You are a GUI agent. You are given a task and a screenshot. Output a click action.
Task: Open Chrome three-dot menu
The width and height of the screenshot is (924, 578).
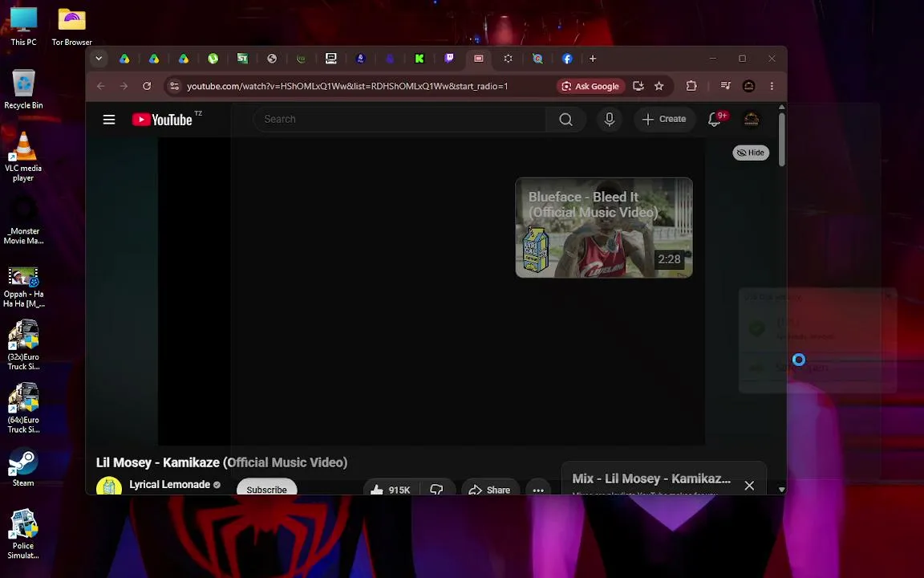coord(772,86)
